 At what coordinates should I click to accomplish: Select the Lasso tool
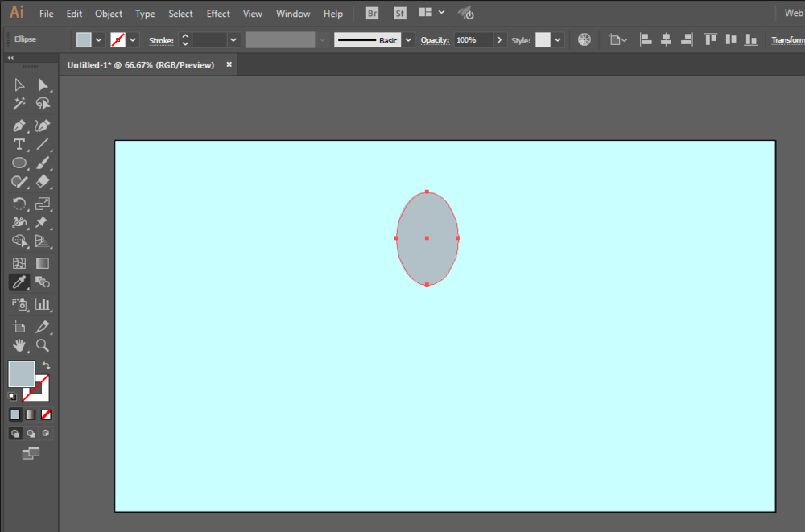click(x=43, y=104)
